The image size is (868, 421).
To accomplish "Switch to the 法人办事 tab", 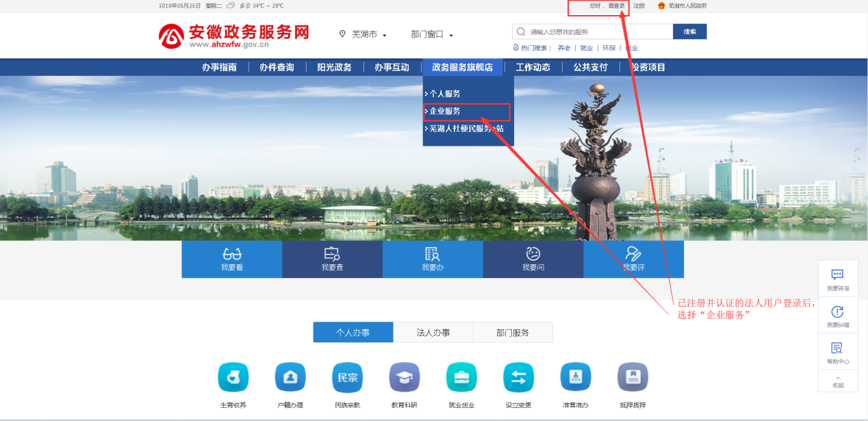I will [433, 333].
